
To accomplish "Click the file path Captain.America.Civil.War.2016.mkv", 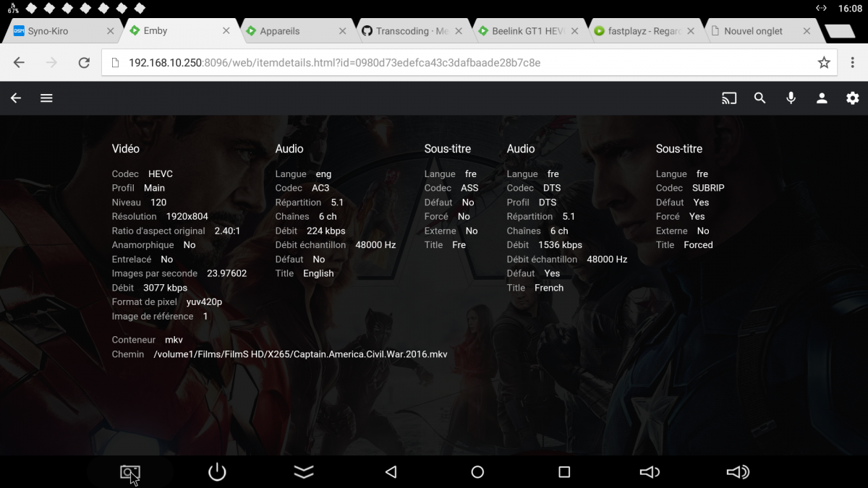I will pyautogui.click(x=300, y=354).
